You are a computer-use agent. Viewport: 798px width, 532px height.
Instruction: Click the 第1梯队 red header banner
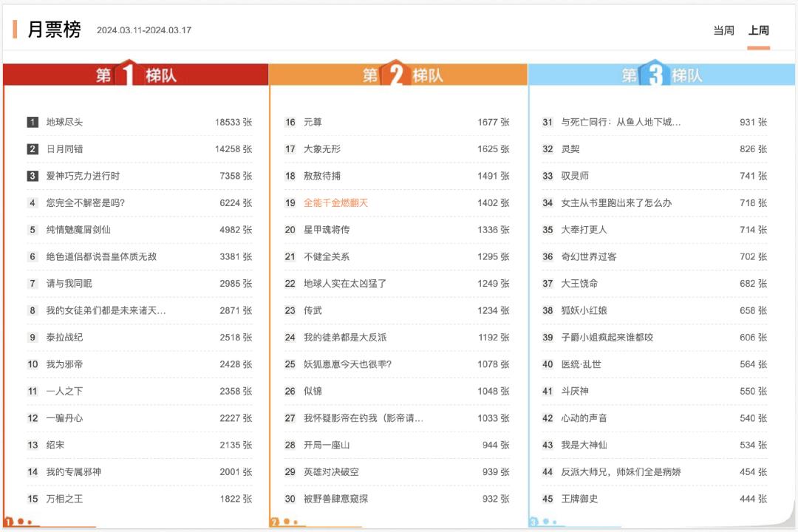(136, 75)
